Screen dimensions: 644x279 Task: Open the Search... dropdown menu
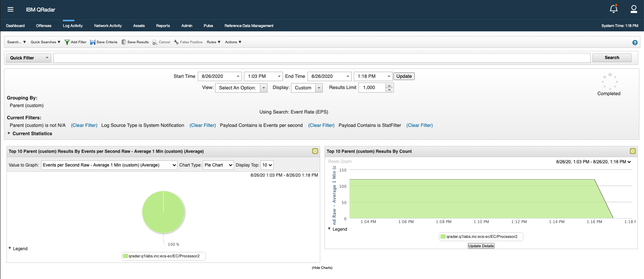click(x=17, y=42)
